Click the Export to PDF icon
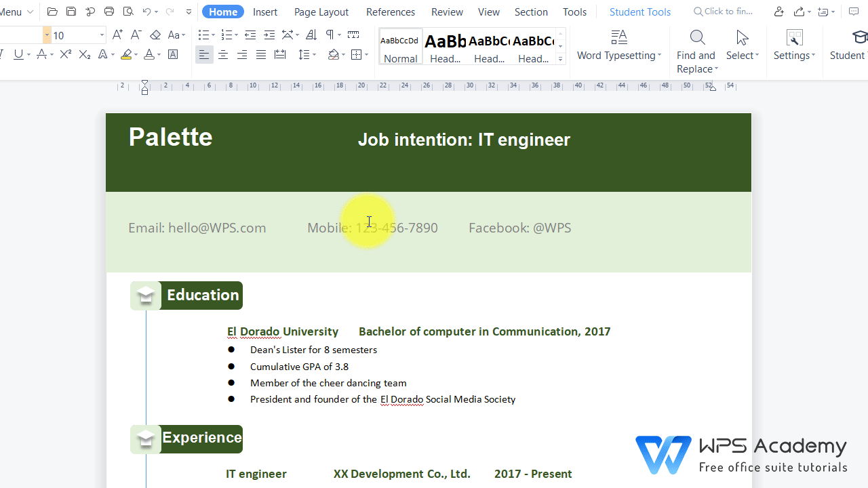This screenshot has width=868, height=488. coord(90,12)
